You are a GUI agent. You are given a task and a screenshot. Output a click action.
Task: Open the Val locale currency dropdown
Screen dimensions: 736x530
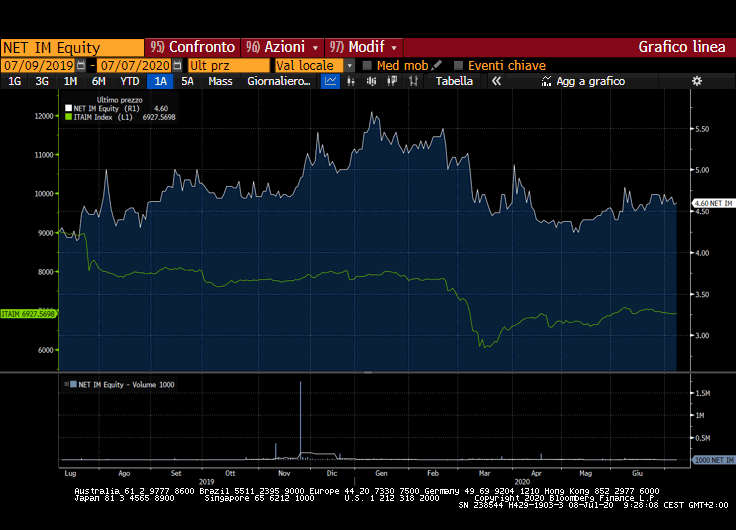coord(349,65)
